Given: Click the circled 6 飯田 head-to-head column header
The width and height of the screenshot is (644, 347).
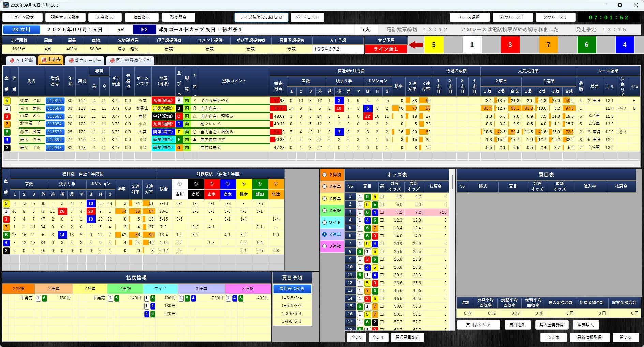Looking at the screenshot, I should (x=260, y=189).
